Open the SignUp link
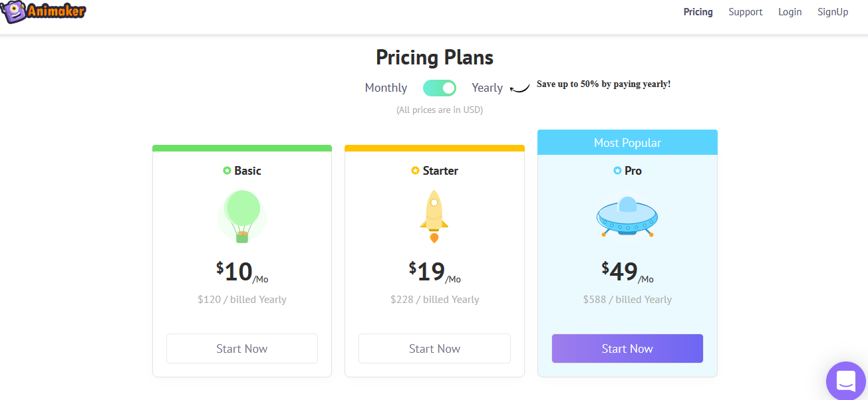The width and height of the screenshot is (868, 400). pos(833,12)
